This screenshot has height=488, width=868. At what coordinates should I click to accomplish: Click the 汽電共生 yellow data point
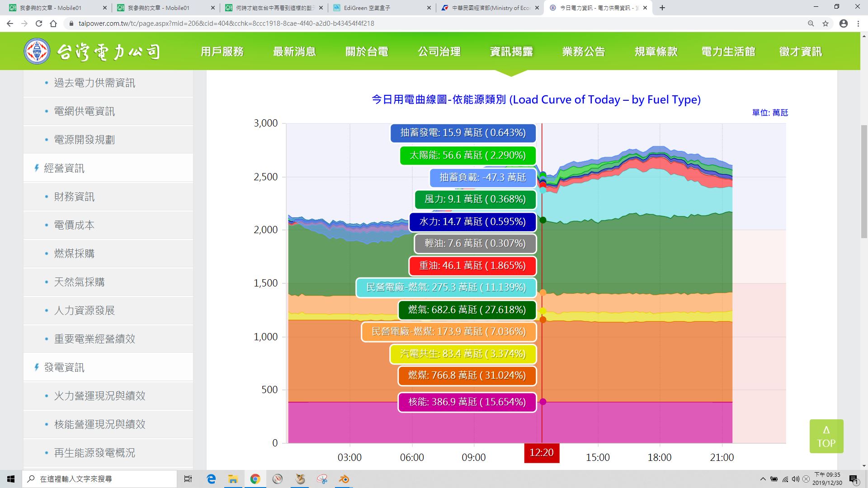pos(543,311)
